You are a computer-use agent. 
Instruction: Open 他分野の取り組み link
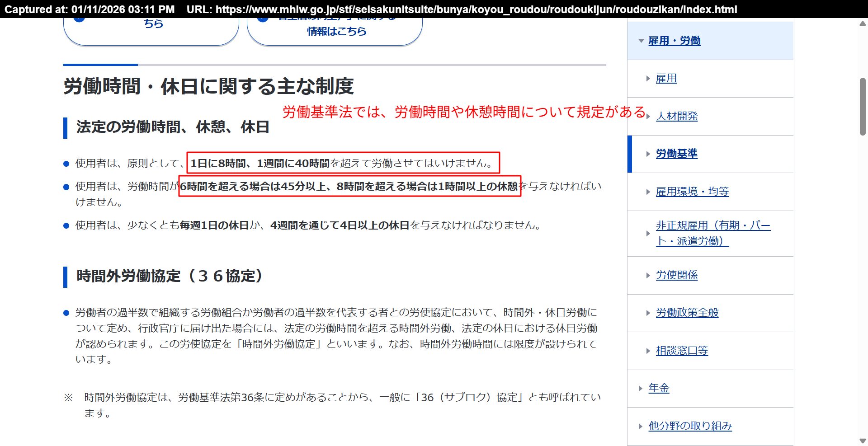click(690, 426)
